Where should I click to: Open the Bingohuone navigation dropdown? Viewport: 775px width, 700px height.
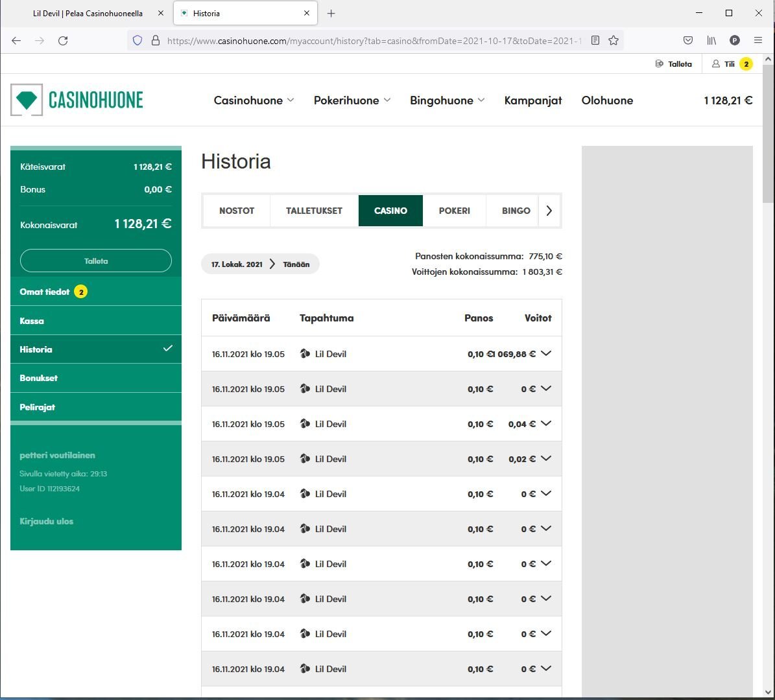click(x=447, y=100)
